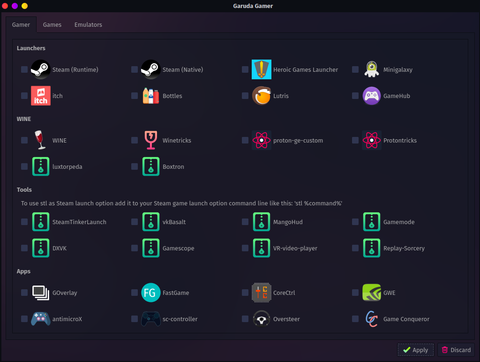
Task: Enable the CoreCtrl checkbox
Action: pyautogui.click(x=245, y=292)
